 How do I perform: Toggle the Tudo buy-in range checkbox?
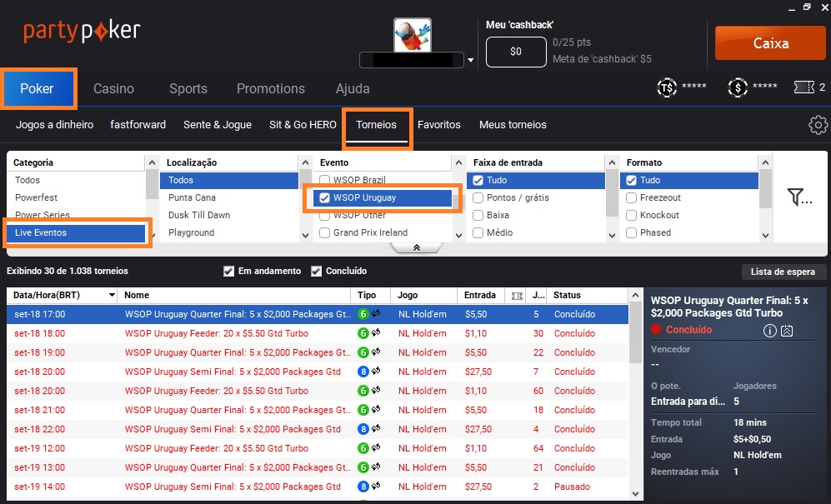478,180
